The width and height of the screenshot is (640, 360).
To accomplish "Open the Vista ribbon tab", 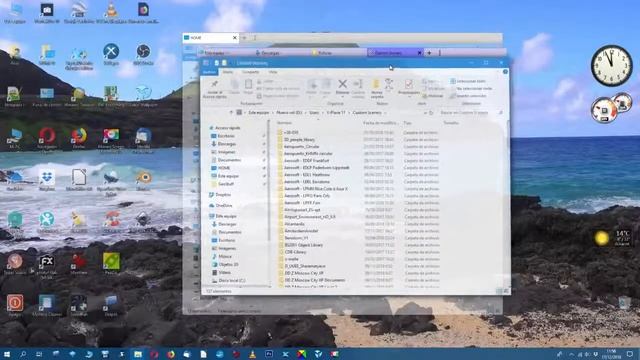I will click(x=273, y=72).
